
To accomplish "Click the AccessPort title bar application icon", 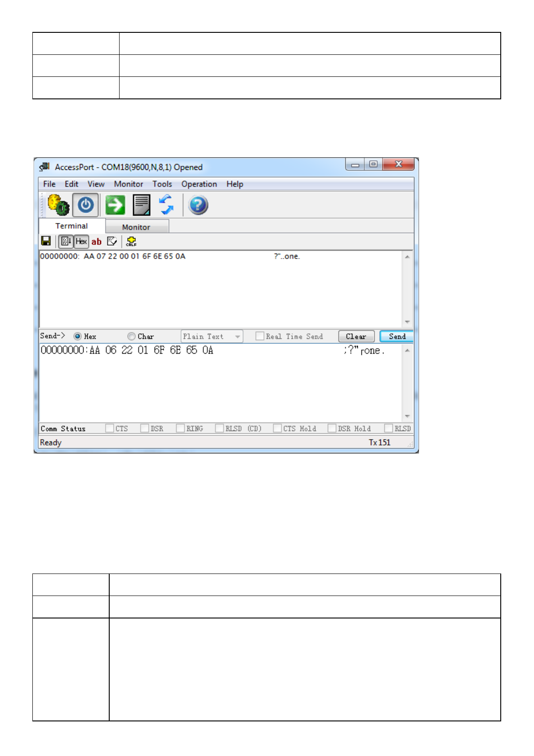I will [44, 167].
